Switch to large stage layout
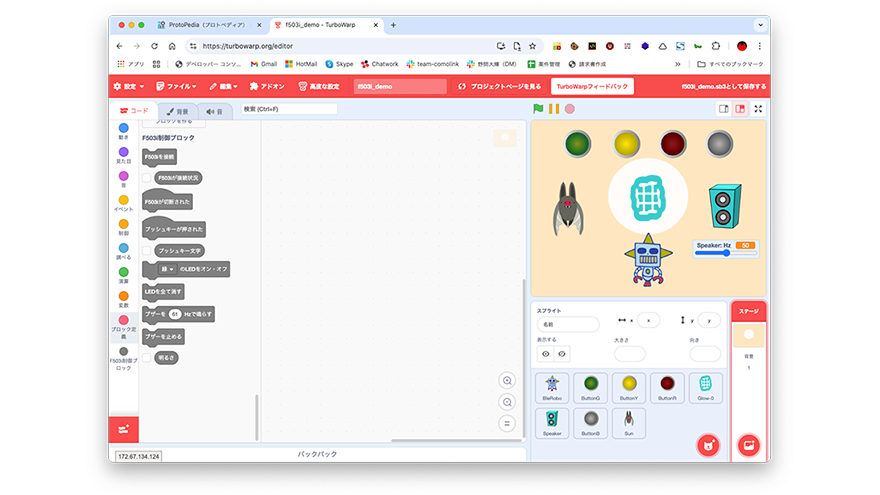The image size is (880, 495). click(x=740, y=109)
